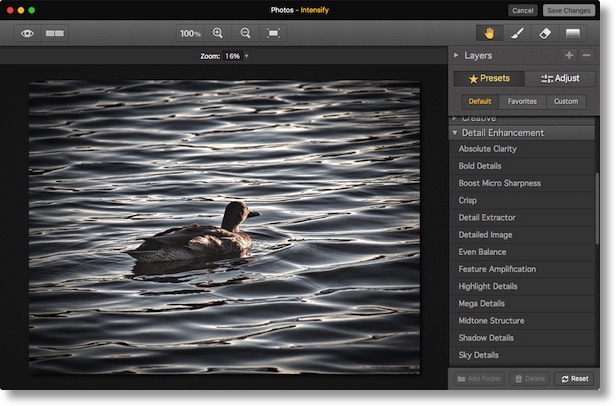Select the Brush tool
The width and height of the screenshot is (616, 406).
click(517, 33)
